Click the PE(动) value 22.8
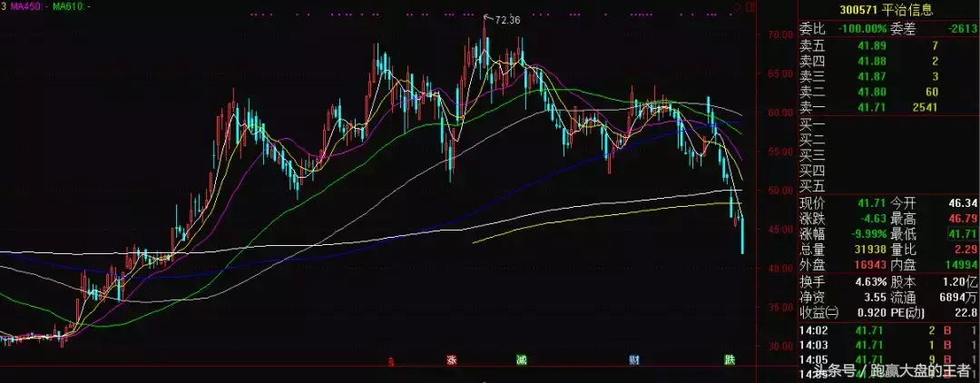This screenshot has width=980, height=383. click(966, 314)
